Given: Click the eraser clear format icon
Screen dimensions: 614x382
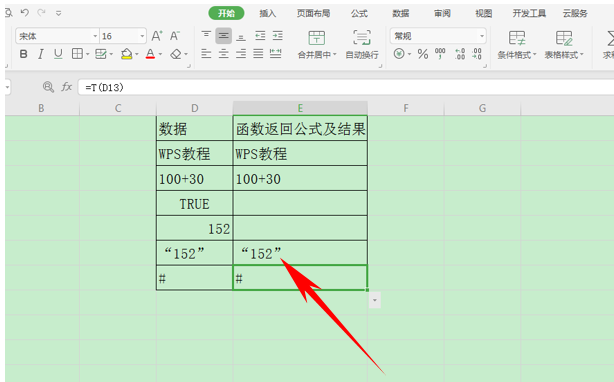Looking at the screenshot, I should (176, 54).
